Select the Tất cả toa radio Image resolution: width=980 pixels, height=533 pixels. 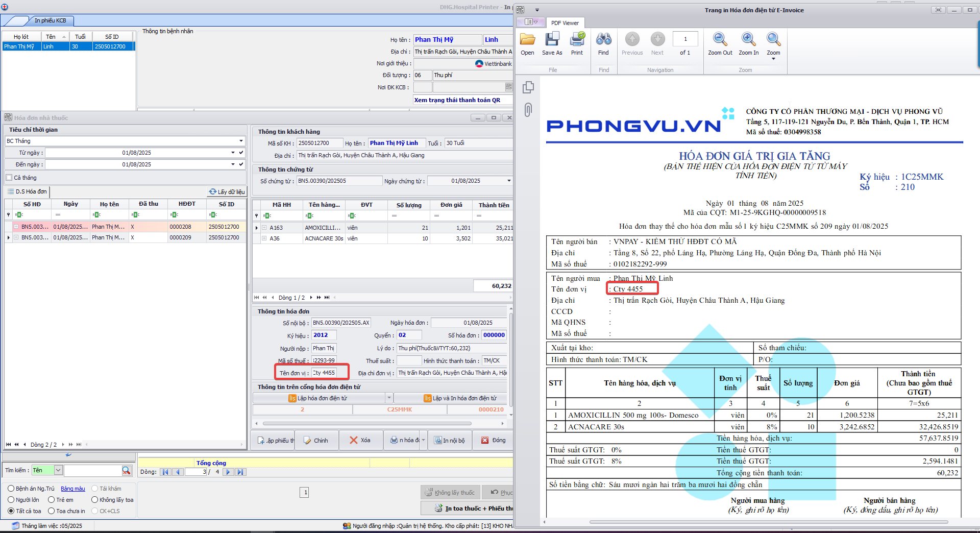11,511
